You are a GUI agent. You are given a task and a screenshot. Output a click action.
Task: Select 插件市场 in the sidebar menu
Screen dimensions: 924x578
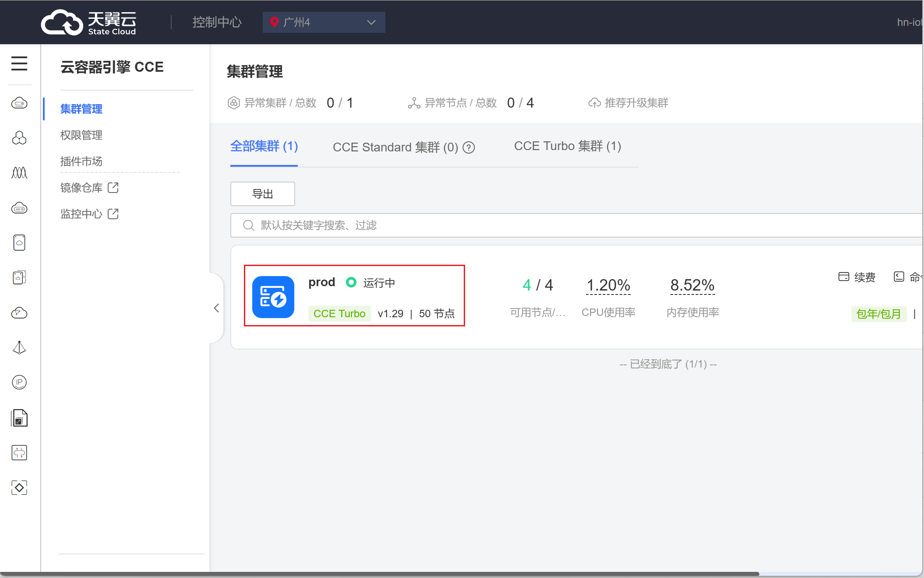tap(81, 161)
